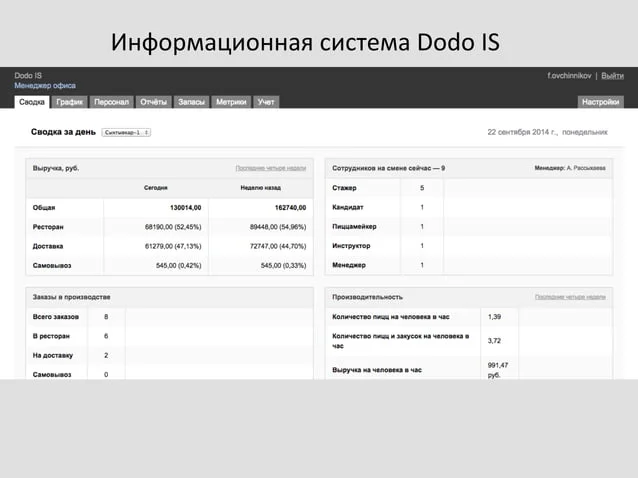Click the Неделю назад column header
Viewport: 638px width, 478px height.
click(261, 188)
